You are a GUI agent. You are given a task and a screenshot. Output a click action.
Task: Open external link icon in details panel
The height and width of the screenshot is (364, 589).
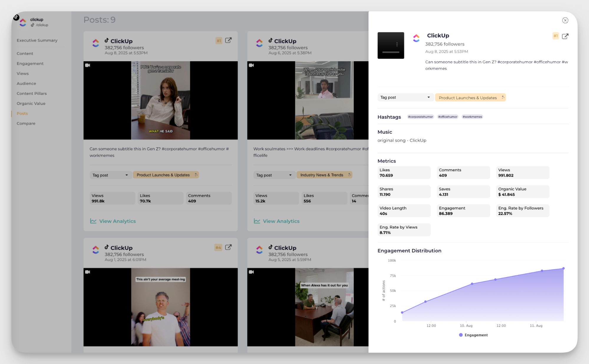(565, 36)
